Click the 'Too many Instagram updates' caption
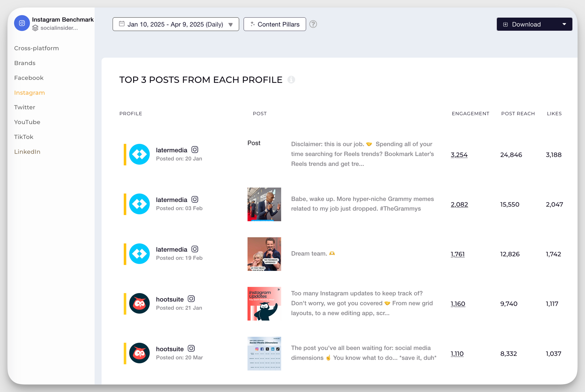 [362, 303]
